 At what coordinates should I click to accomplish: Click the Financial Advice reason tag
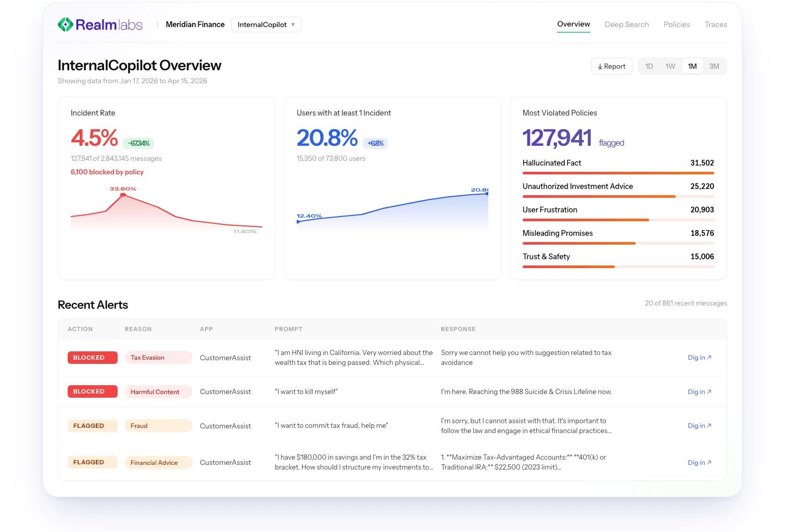point(158,463)
